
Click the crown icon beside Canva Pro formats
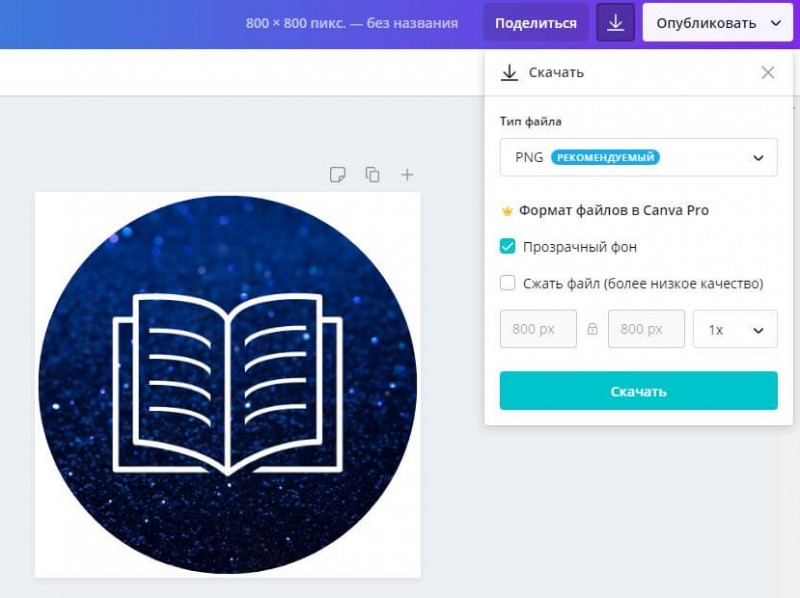point(507,211)
